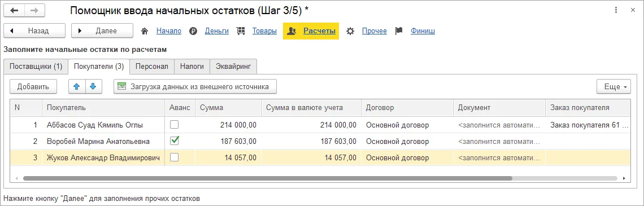Move selected row down with blue arrow
The image size is (644, 206).
click(x=93, y=86)
